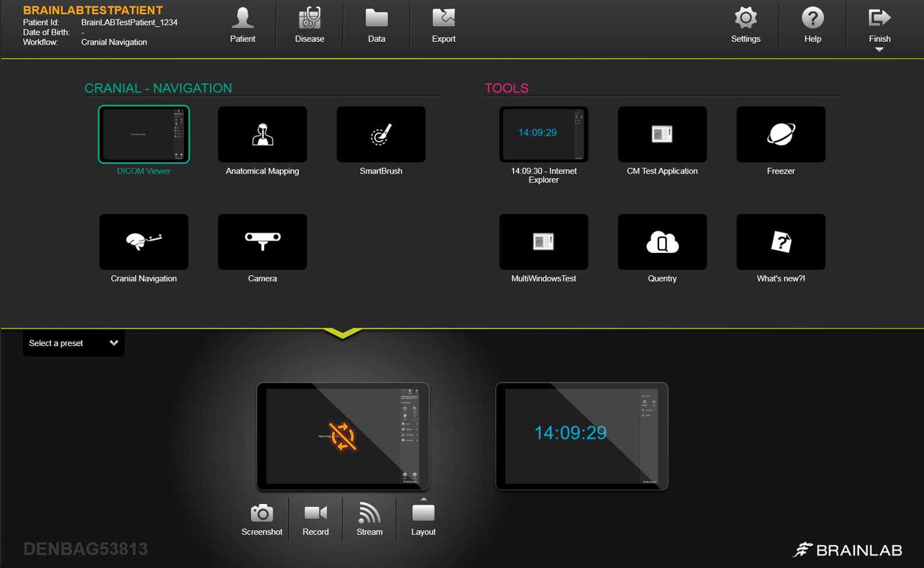Collapse the display panel with the green chevron
The image size is (924, 568).
pos(343,333)
